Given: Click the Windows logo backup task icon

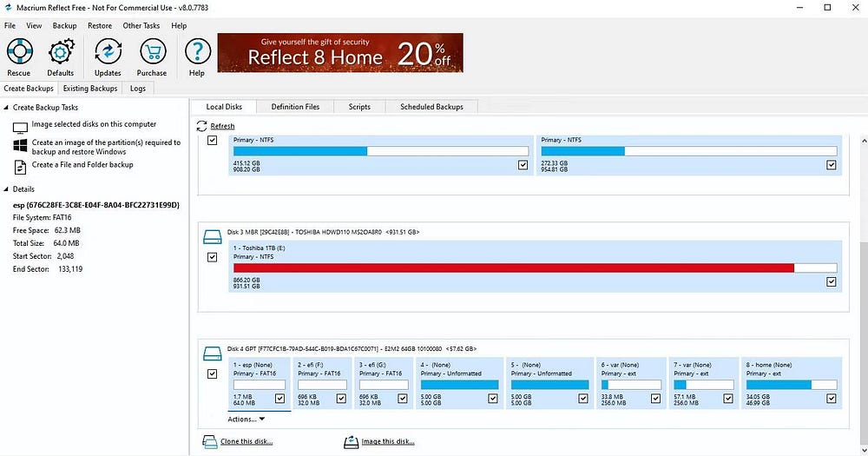Looking at the screenshot, I should (x=20, y=146).
